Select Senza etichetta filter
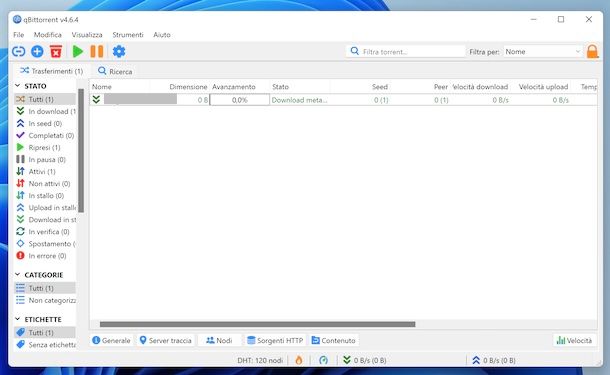610x375 pixels. (x=46, y=345)
